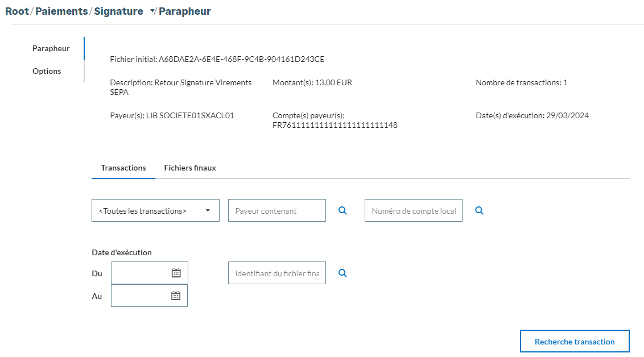The height and width of the screenshot is (357, 644).
Task: Click search icon beside Identifiant du fichier final
Action: point(342,273)
